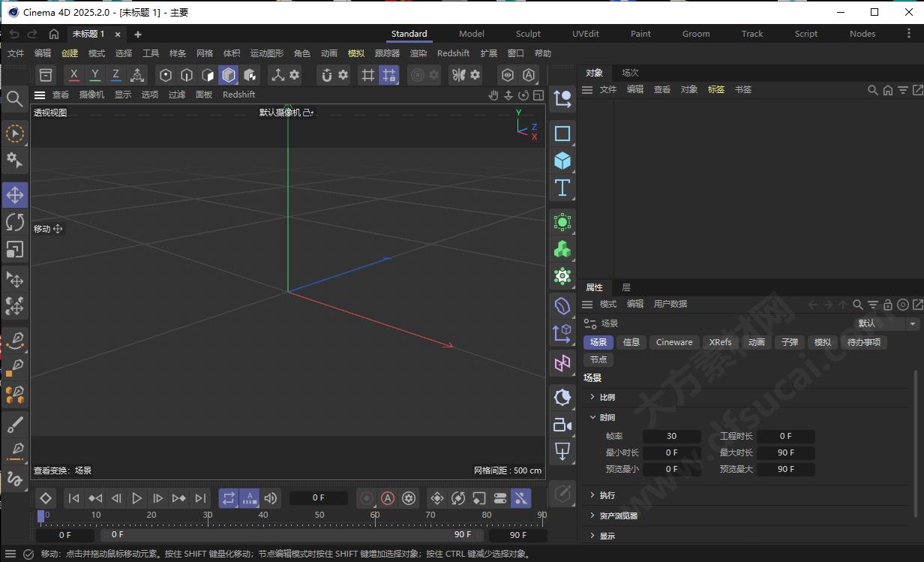Toggle autokeying A button
The height and width of the screenshot is (562, 924).
[x=388, y=498]
